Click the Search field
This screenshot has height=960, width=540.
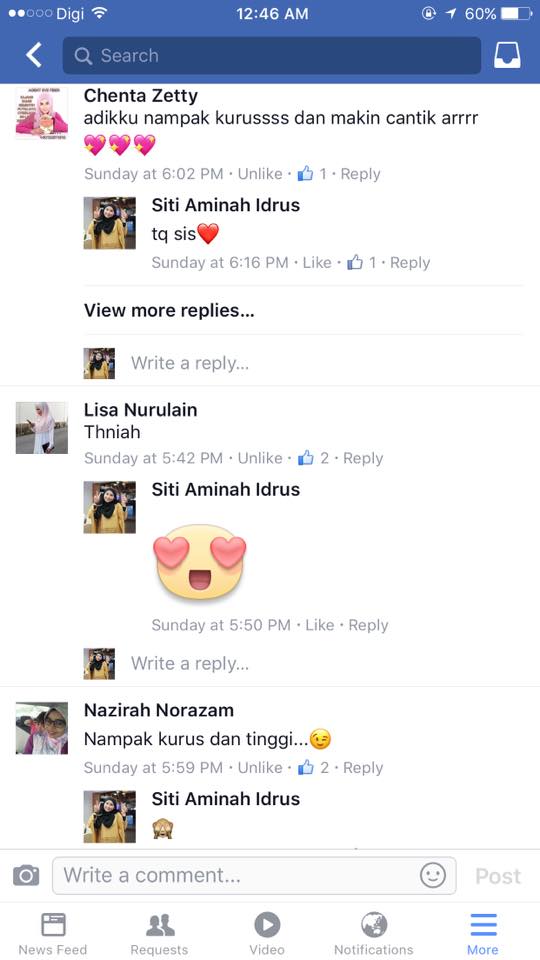pyautogui.click(x=272, y=56)
